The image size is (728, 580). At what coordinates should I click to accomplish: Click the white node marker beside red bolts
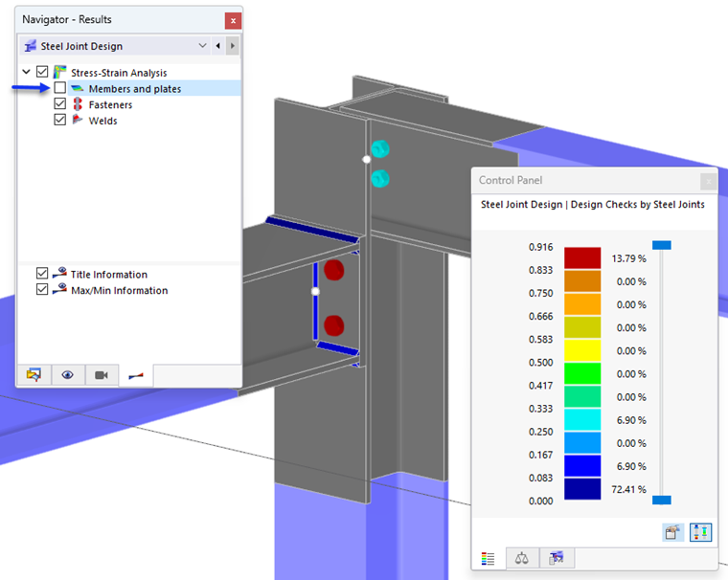[315, 291]
